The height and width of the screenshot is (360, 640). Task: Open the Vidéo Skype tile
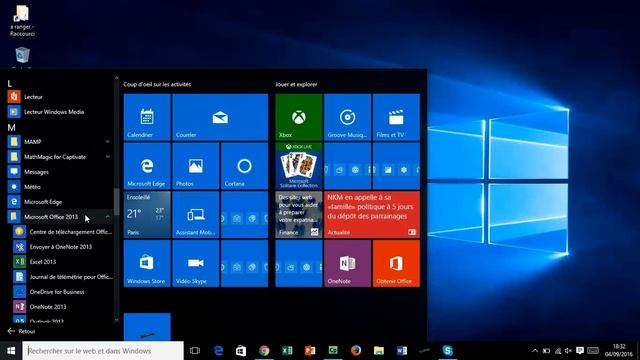click(196, 263)
